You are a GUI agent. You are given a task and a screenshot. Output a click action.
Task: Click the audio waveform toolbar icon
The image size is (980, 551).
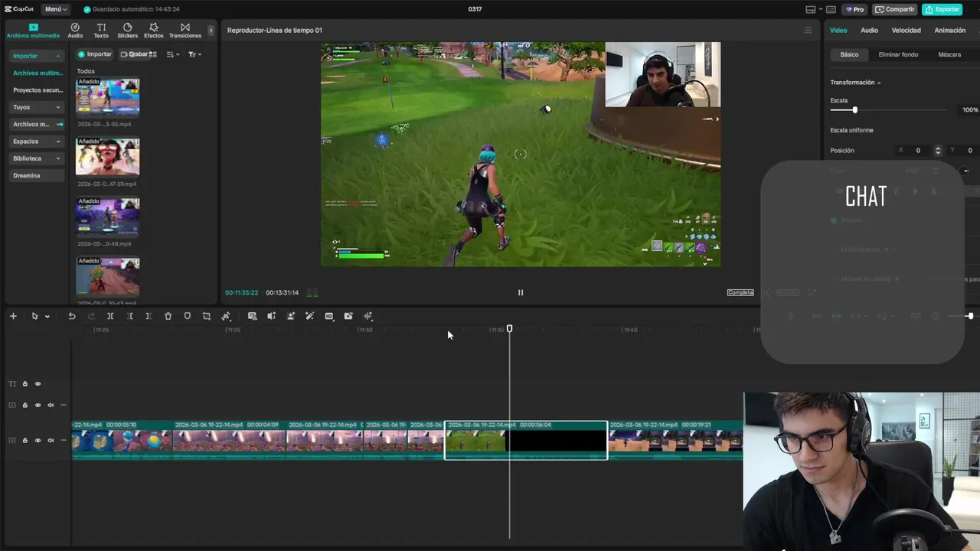pyautogui.click(x=367, y=316)
